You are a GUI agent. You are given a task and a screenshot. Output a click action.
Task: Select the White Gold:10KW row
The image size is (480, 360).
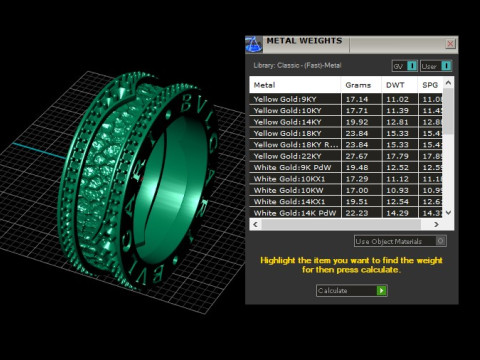(346, 190)
